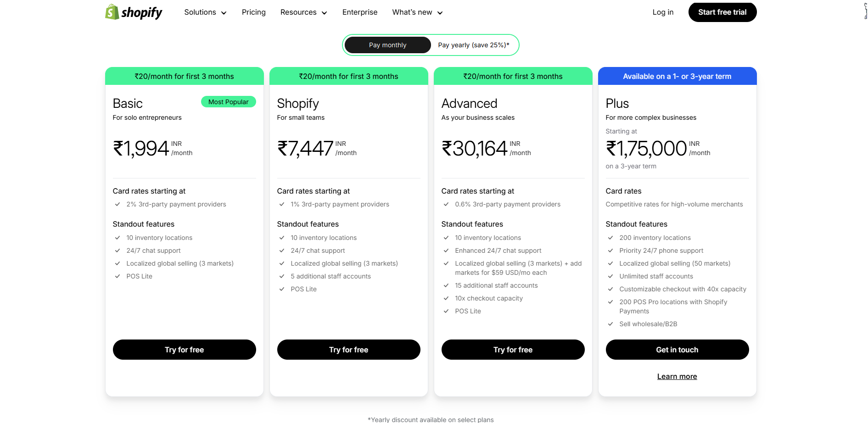Open the Resources dropdown menu
This screenshot has width=868, height=423.
[303, 12]
